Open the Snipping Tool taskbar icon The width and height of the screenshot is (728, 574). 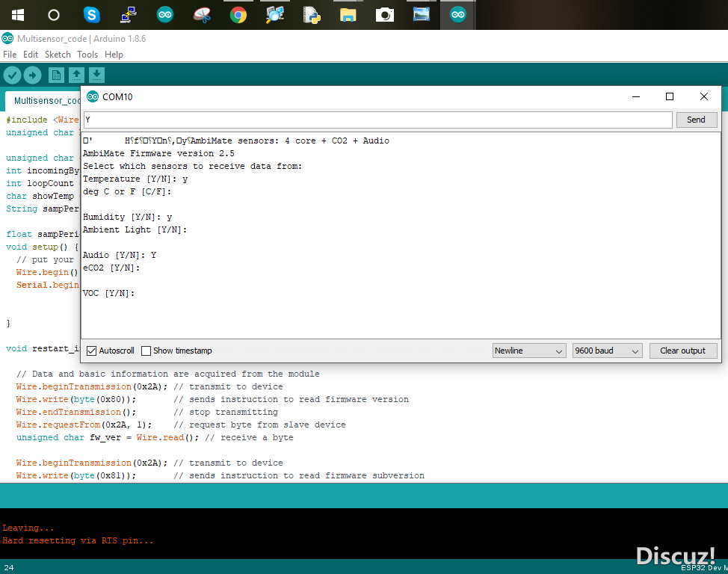[202, 15]
